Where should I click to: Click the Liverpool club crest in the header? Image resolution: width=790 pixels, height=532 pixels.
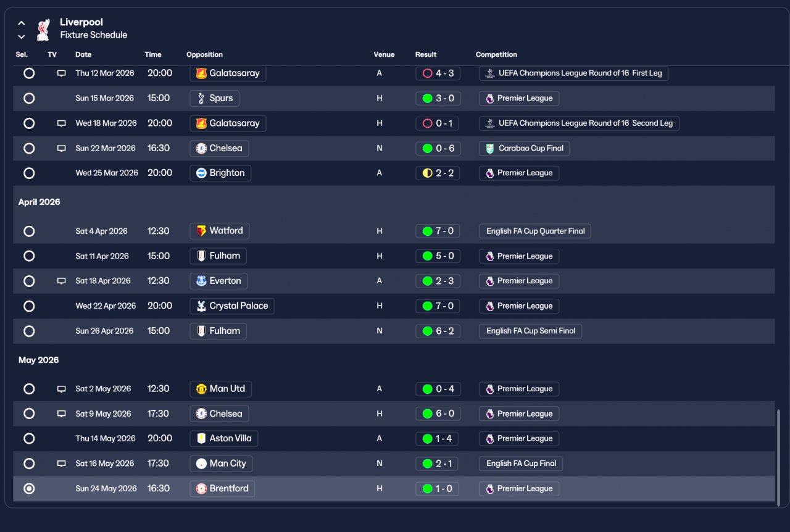click(x=43, y=29)
